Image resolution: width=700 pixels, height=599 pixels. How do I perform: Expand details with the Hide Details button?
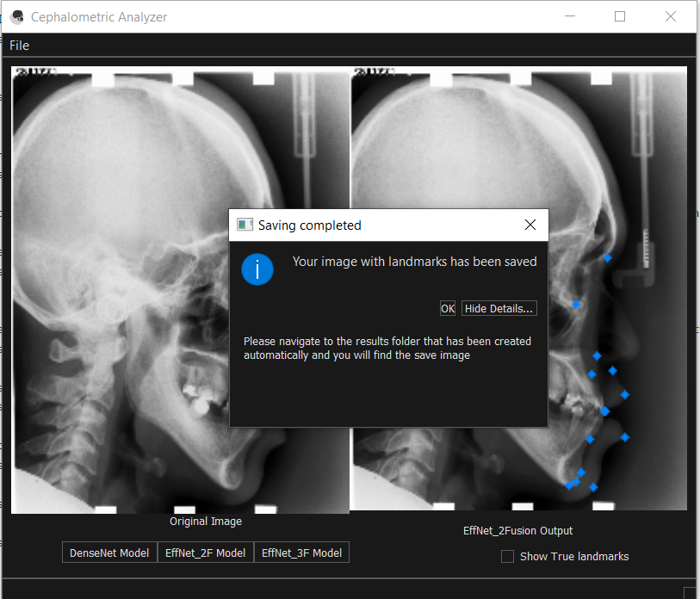[x=499, y=308]
